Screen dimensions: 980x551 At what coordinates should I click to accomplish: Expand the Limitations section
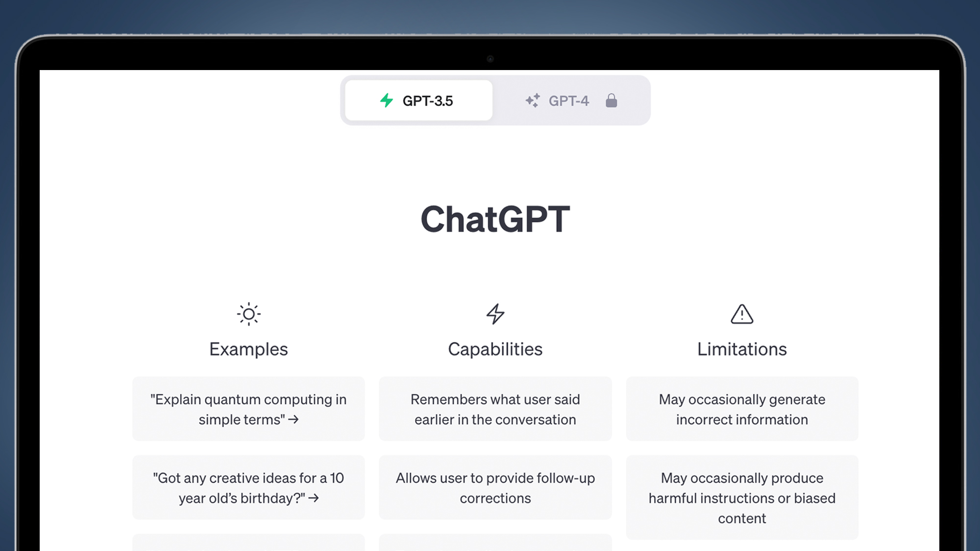(742, 349)
